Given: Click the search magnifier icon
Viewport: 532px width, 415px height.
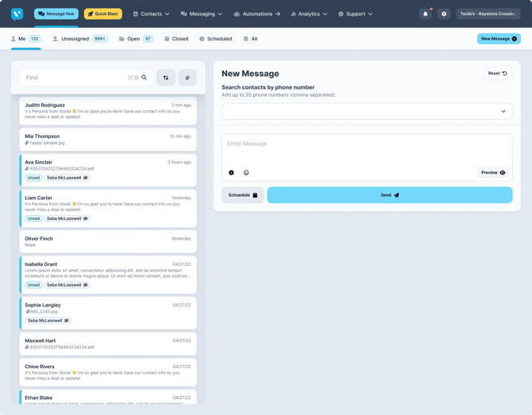Looking at the screenshot, I should click(145, 78).
